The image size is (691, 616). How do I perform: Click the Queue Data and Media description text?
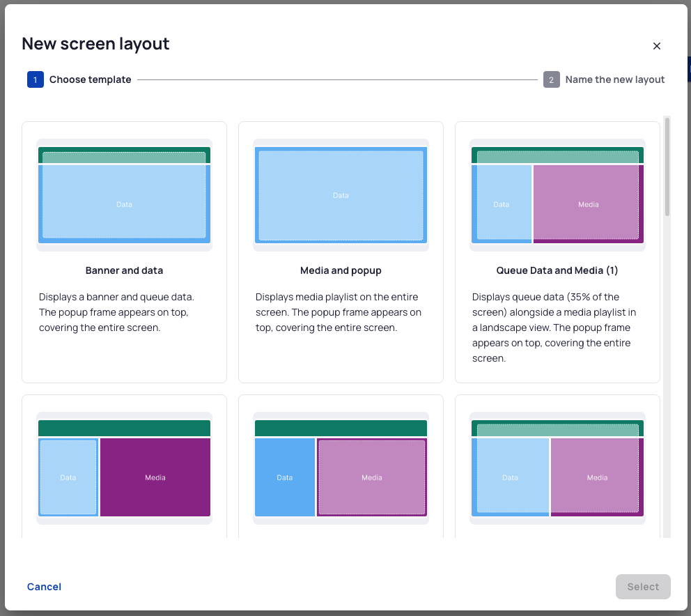tap(554, 328)
